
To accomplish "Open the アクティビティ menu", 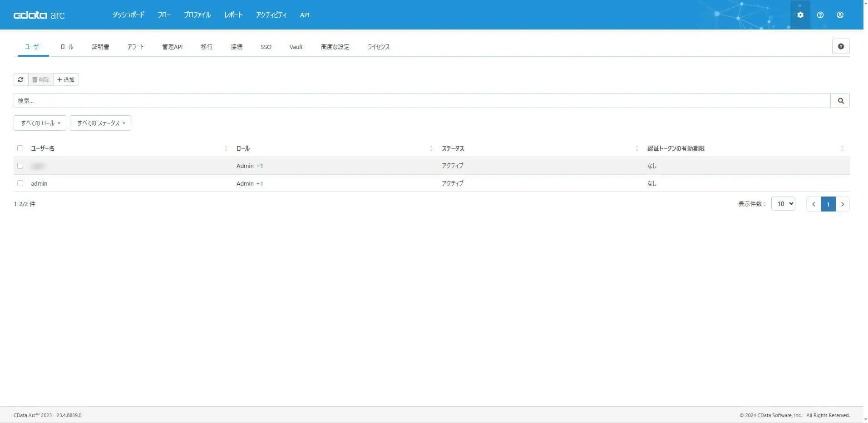I will click(271, 15).
